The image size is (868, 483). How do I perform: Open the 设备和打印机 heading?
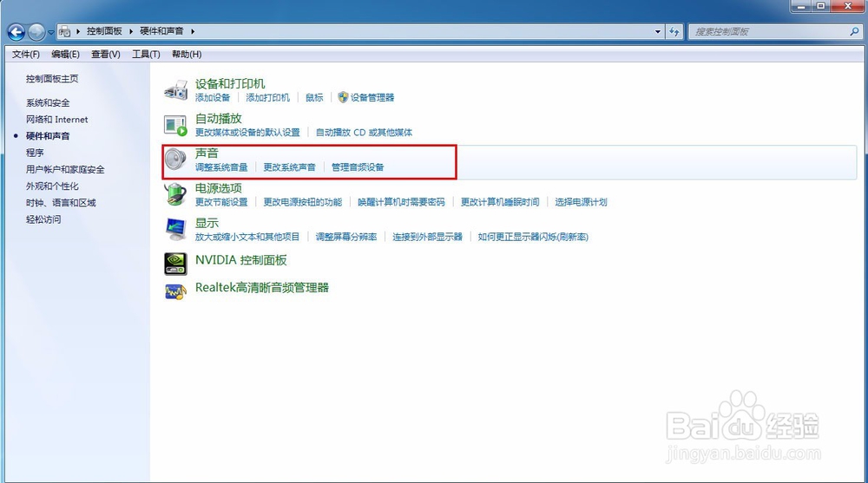coord(230,83)
